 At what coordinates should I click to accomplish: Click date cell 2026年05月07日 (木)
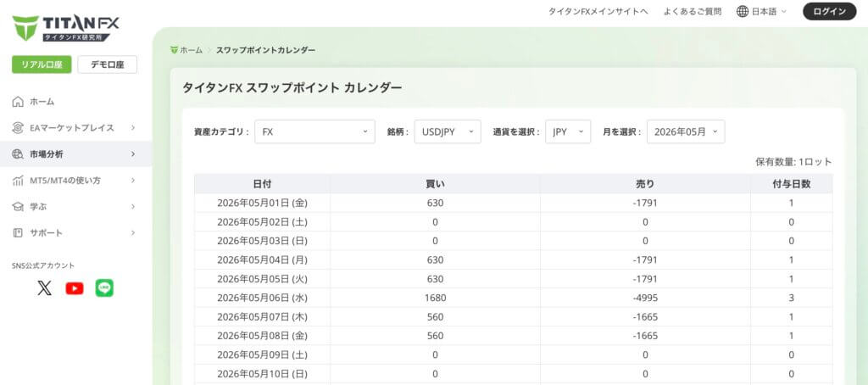tap(262, 317)
